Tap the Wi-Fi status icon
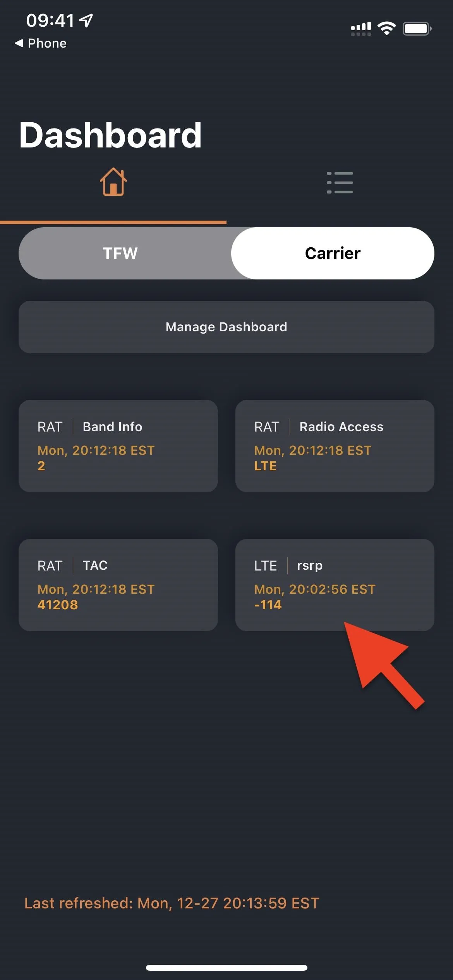 tap(386, 28)
